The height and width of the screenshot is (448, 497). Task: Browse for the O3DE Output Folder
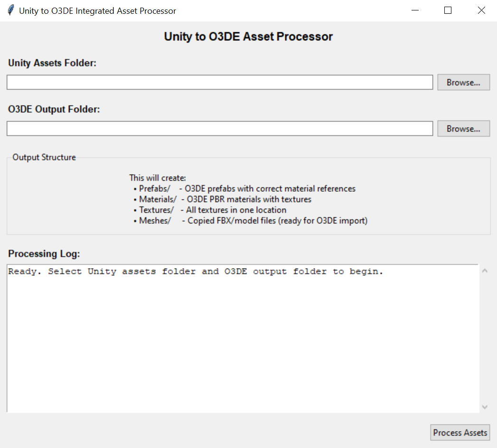tap(463, 129)
